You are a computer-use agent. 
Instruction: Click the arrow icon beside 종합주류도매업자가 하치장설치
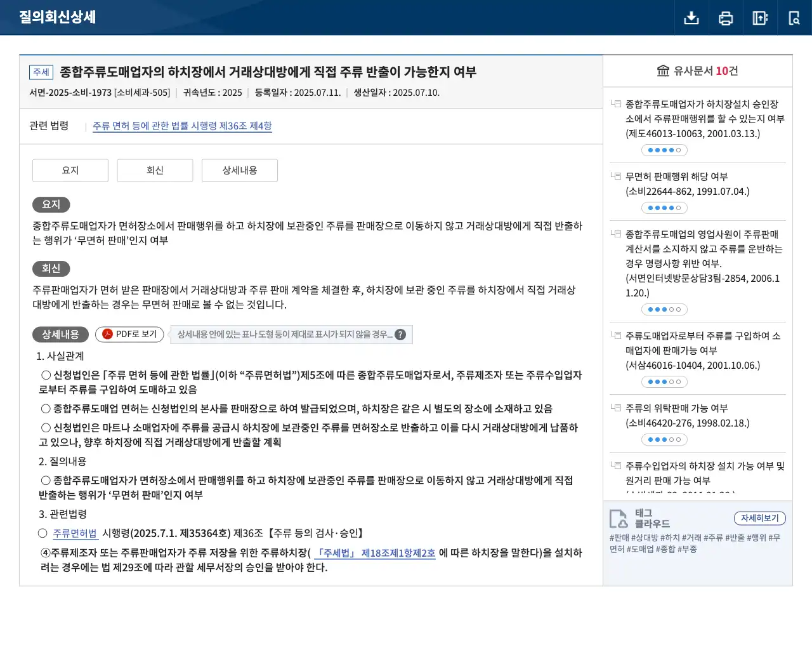pos(615,103)
